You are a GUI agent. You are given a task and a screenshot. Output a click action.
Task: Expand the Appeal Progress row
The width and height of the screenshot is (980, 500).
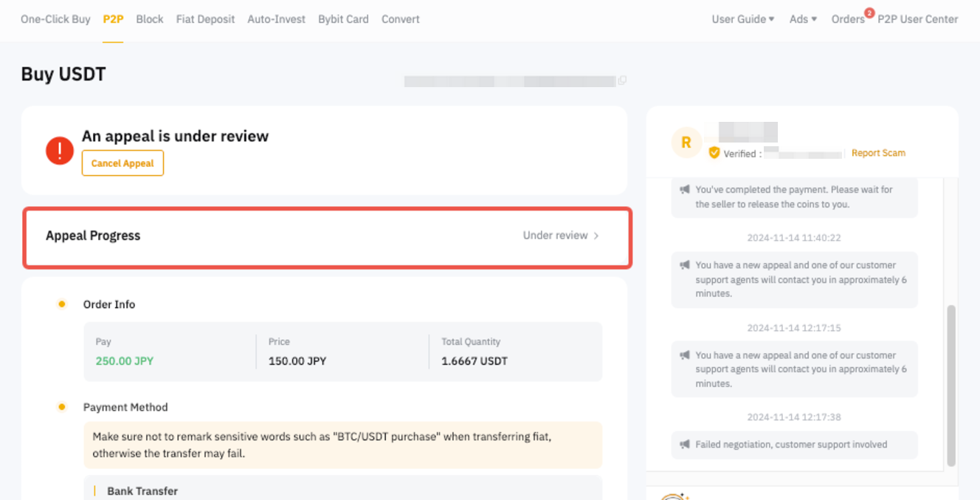pyautogui.click(x=327, y=236)
